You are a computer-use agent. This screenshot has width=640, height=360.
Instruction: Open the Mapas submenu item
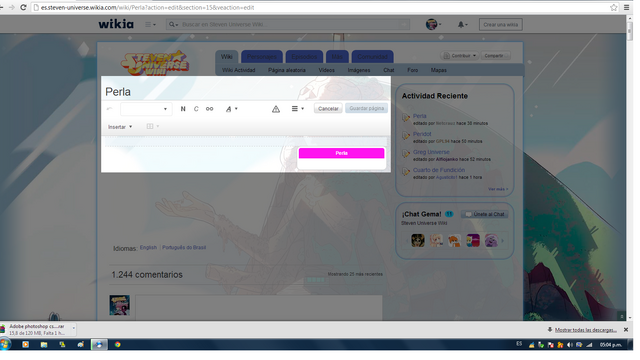(x=439, y=70)
